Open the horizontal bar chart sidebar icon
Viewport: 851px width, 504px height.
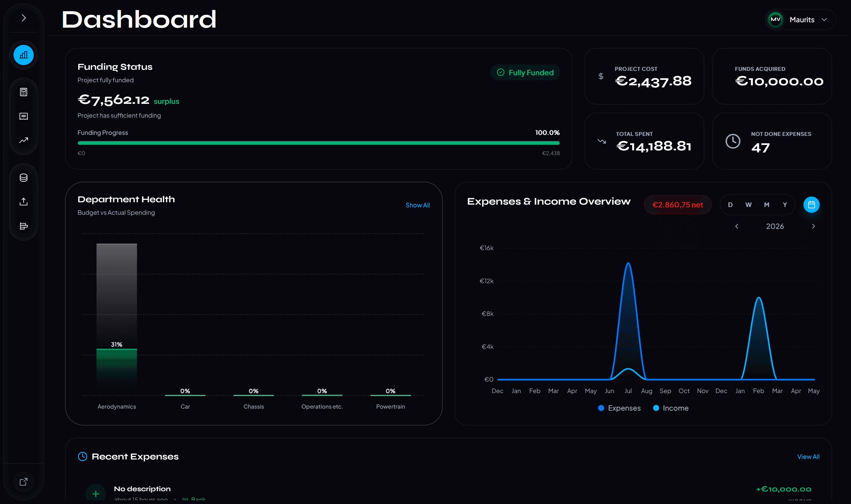pyautogui.click(x=23, y=226)
